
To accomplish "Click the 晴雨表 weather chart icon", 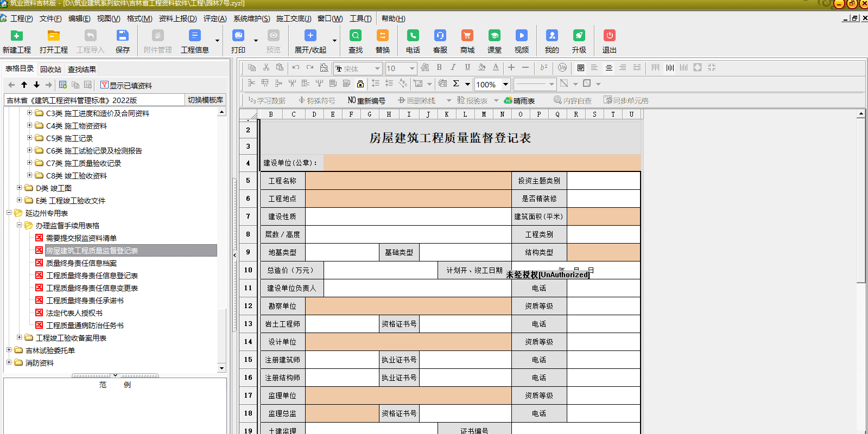I will pyautogui.click(x=519, y=101).
